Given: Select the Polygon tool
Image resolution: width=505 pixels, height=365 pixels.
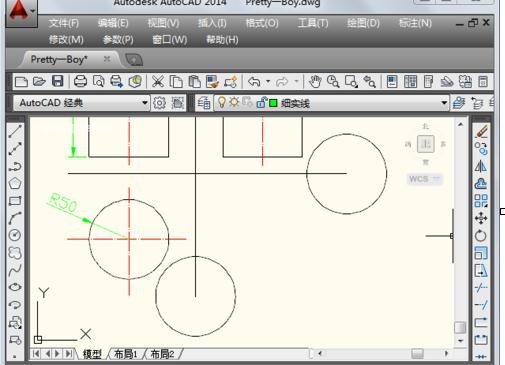Looking at the screenshot, I should point(15,183).
